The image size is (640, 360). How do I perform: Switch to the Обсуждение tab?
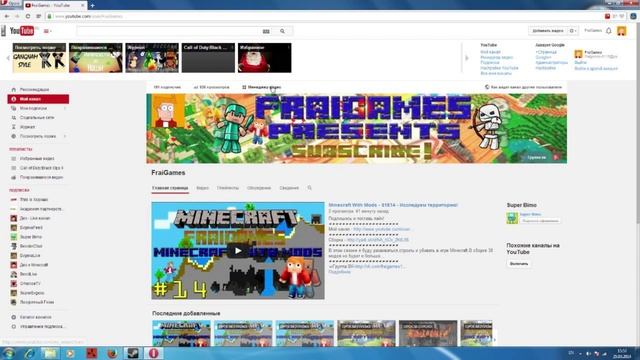259,188
